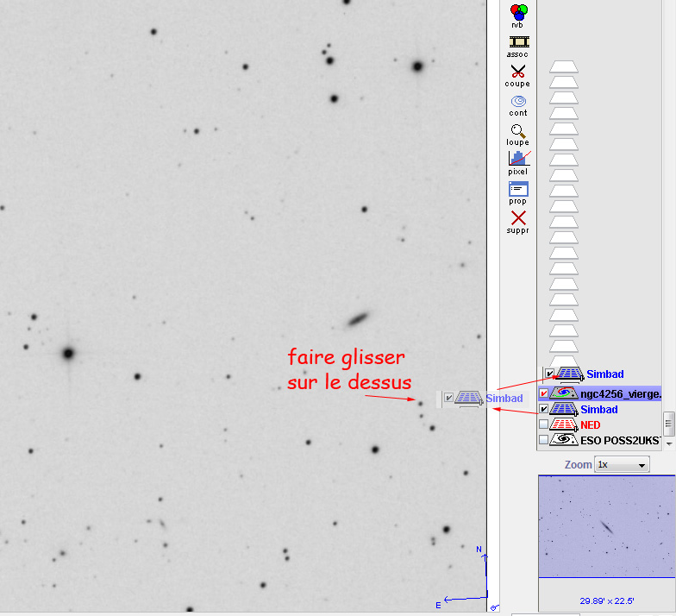Click the 29.89' x 22.5' field size text
Screen dimensions: 676x616
coord(607,600)
